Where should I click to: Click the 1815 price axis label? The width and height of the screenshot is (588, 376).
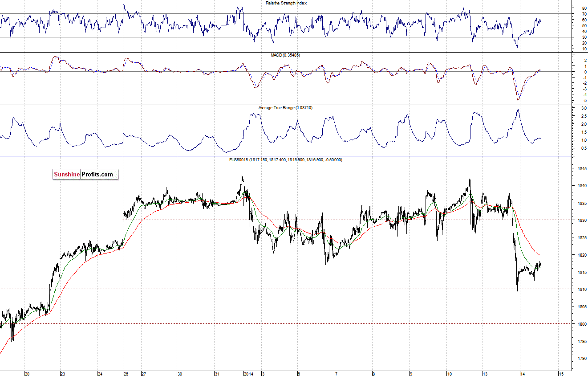[x=582, y=272]
